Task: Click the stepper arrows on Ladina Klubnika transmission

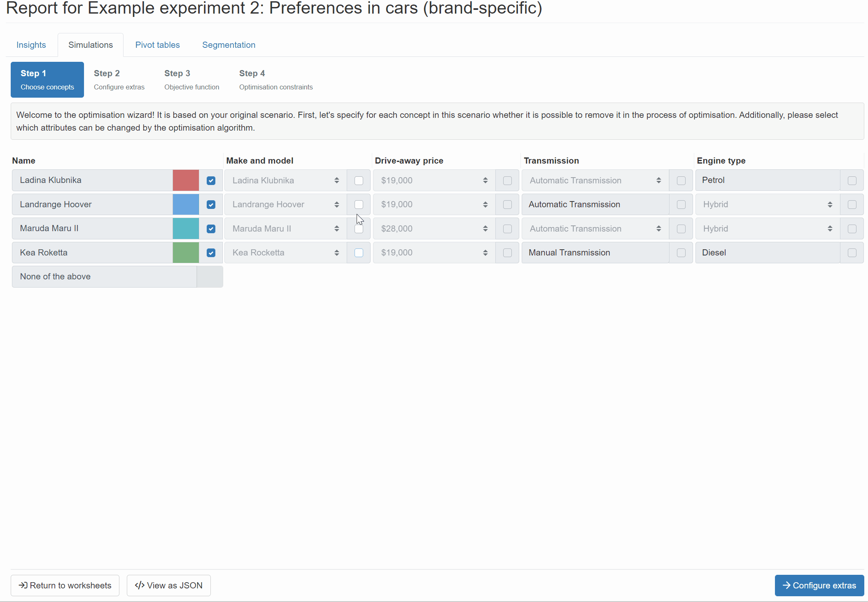Action: (658, 180)
